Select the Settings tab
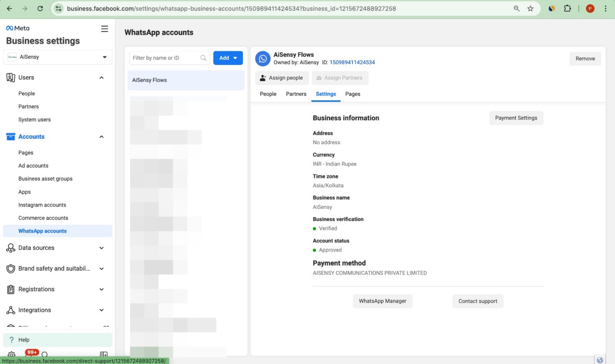This screenshot has height=364, width=615. point(326,94)
